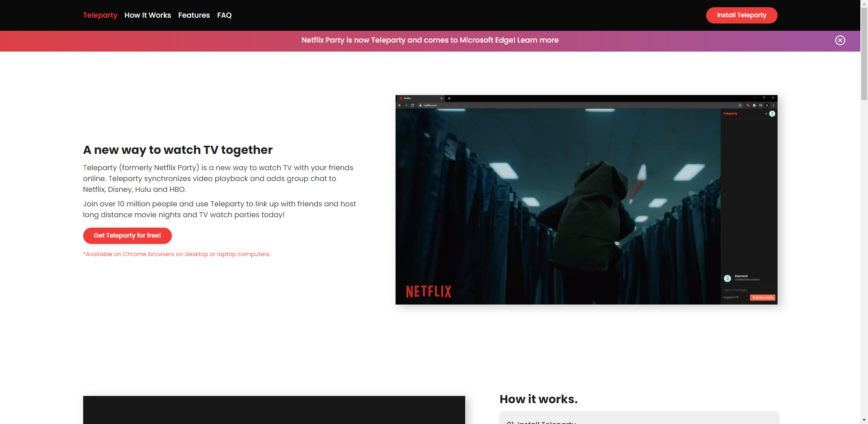The width and height of the screenshot is (868, 424).
Task: Click the page scroll down arrow
Action: point(864,420)
